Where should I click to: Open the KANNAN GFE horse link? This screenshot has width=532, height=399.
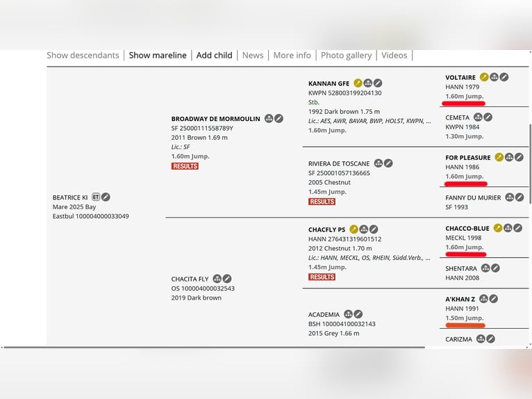(329, 83)
